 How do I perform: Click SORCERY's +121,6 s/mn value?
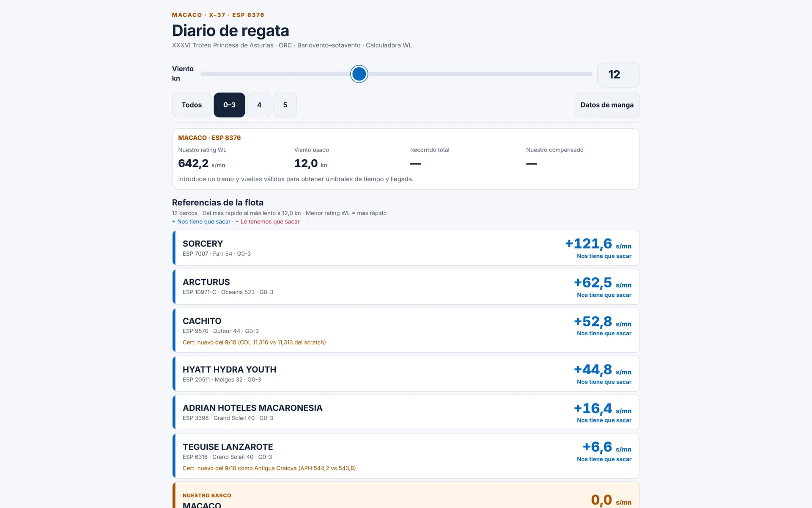click(598, 244)
